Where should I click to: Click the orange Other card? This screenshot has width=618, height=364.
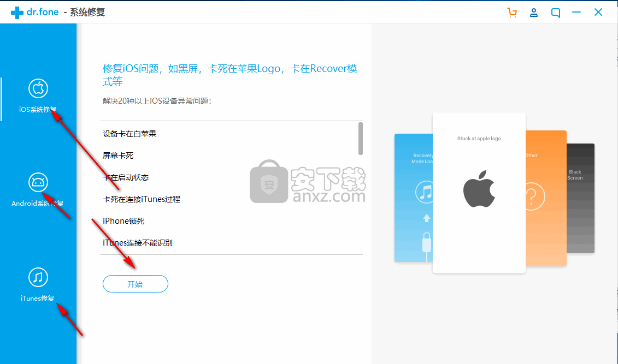point(546,198)
